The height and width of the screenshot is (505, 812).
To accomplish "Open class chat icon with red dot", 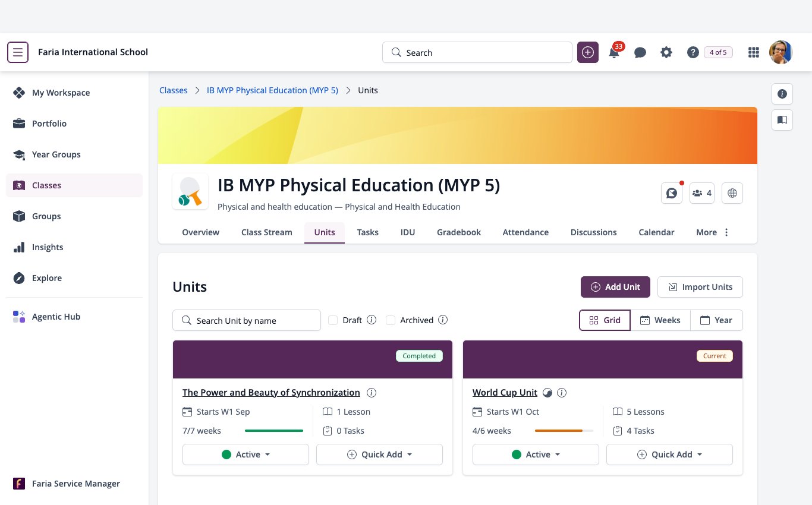I will 672,193.
